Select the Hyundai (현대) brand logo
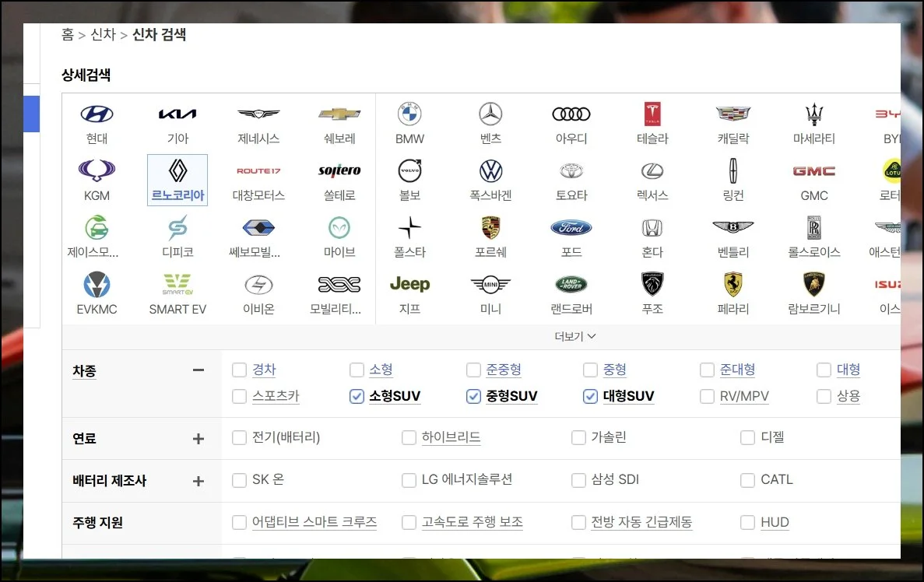This screenshot has height=582, width=924. click(x=97, y=114)
